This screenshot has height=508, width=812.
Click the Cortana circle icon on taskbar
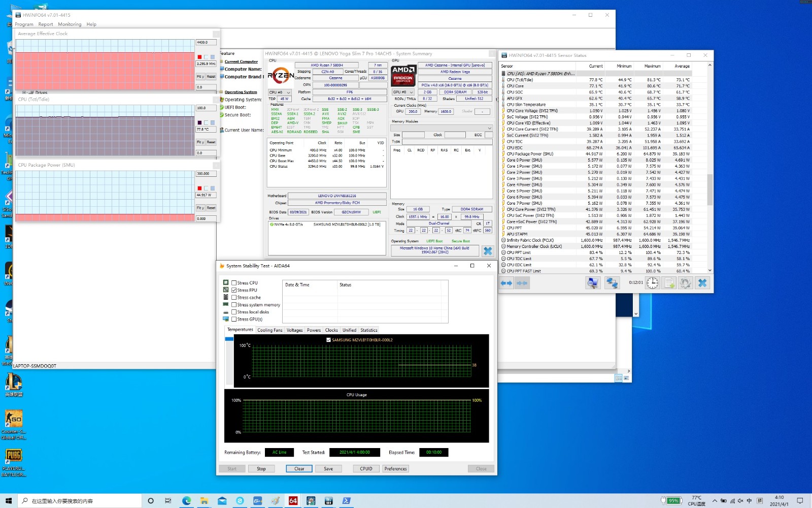[x=151, y=501]
